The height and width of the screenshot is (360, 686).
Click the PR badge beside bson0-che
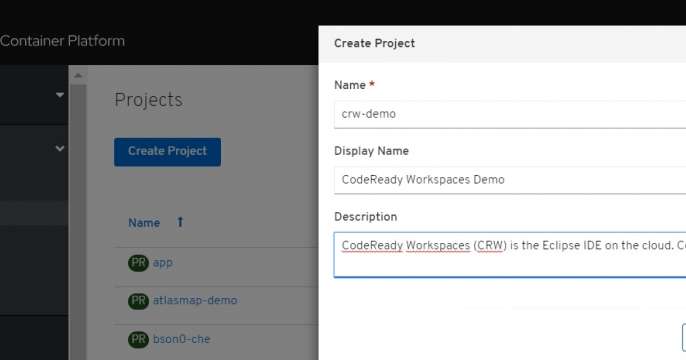138,339
